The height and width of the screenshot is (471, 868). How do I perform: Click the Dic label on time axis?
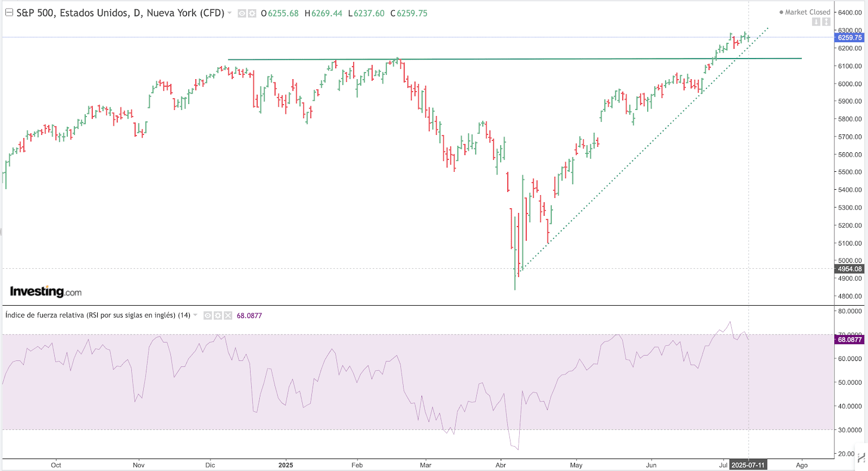(210, 465)
